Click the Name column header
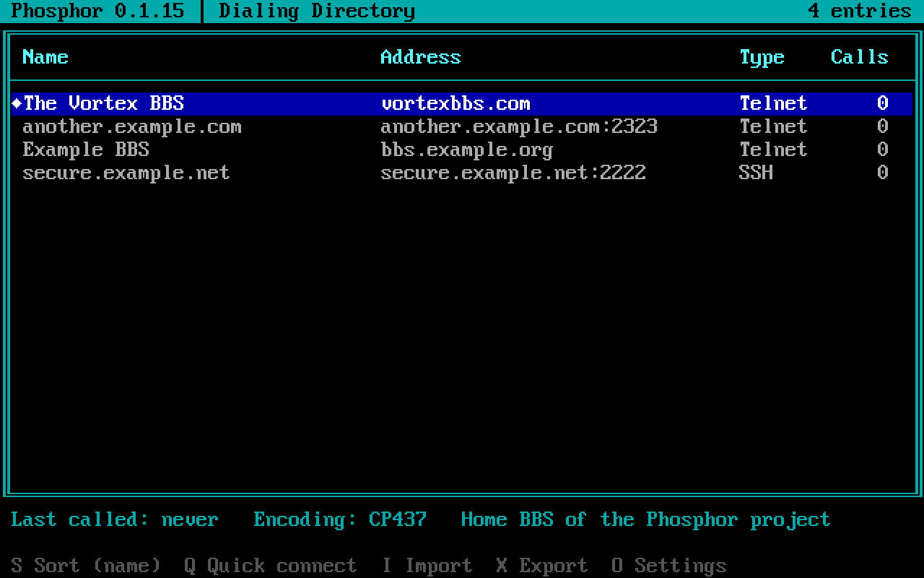The image size is (924, 578). [x=45, y=57]
